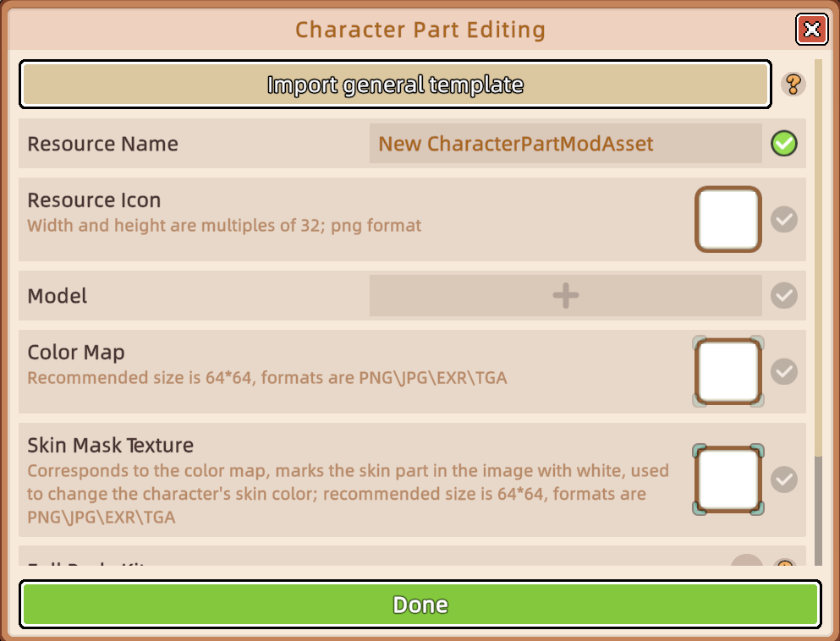Edit the Resource Name text field
The height and width of the screenshot is (641, 840).
565,144
